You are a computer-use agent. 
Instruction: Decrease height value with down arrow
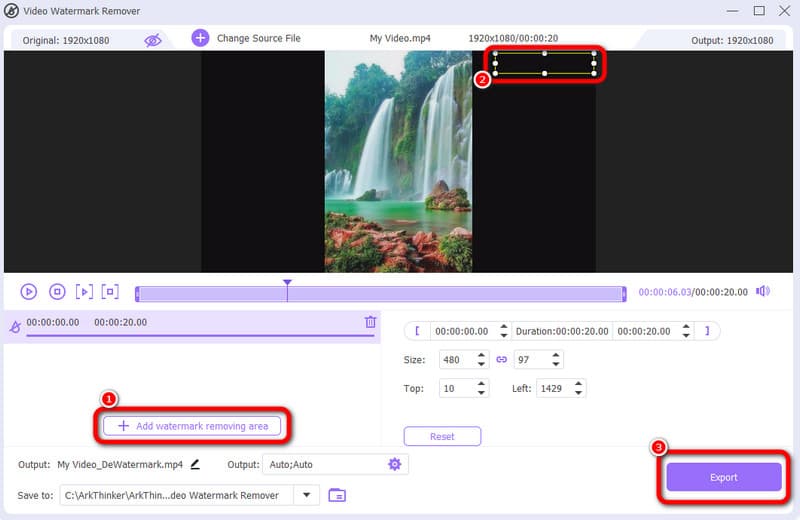[x=556, y=364]
